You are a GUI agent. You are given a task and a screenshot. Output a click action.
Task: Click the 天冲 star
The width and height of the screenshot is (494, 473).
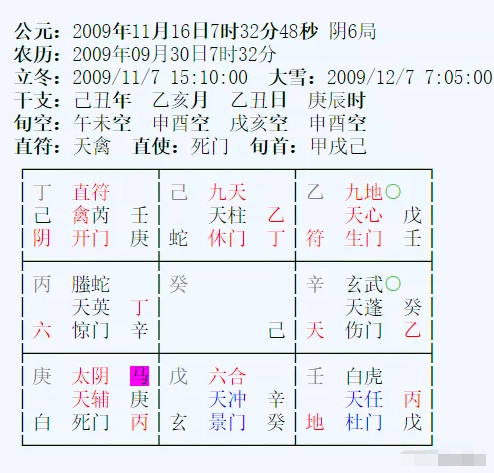tap(228, 399)
